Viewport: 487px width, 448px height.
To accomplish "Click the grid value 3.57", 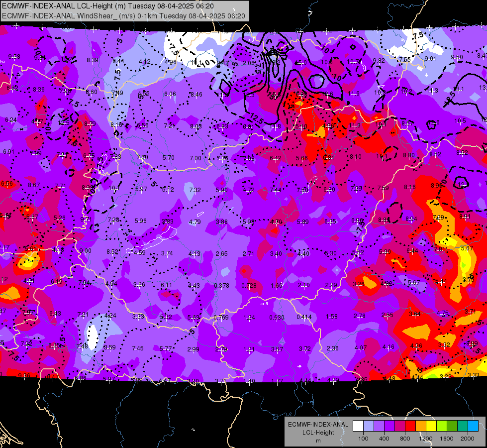I will point(277,349).
